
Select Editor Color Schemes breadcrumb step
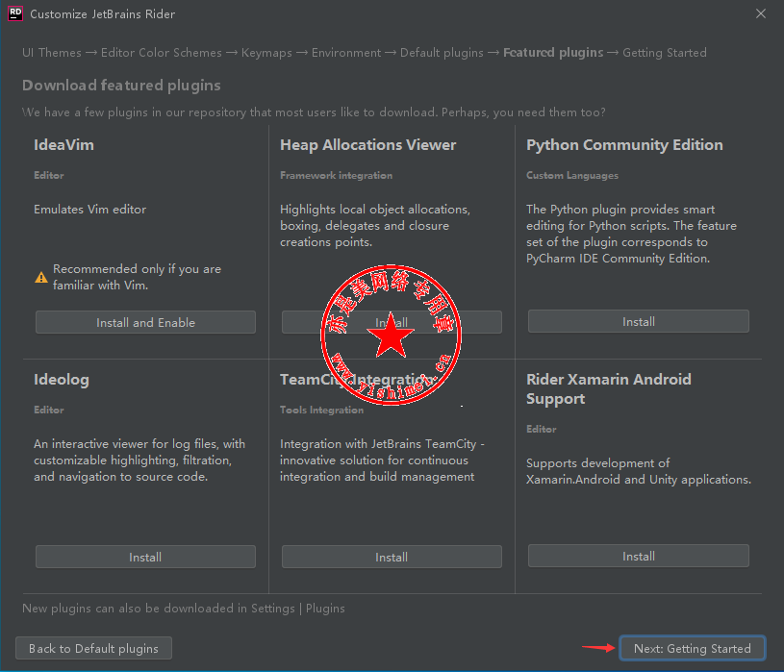[x=161, y=53]
